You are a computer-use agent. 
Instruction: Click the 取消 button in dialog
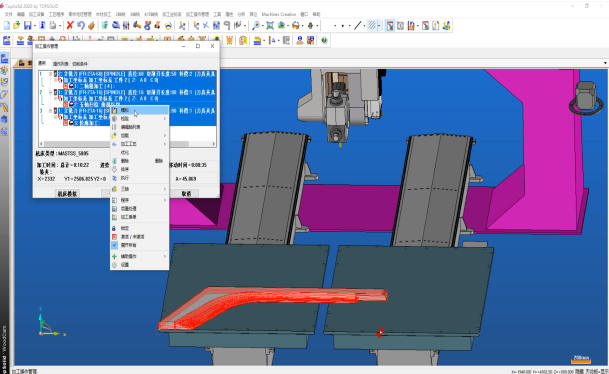click(x=186, y=194)
